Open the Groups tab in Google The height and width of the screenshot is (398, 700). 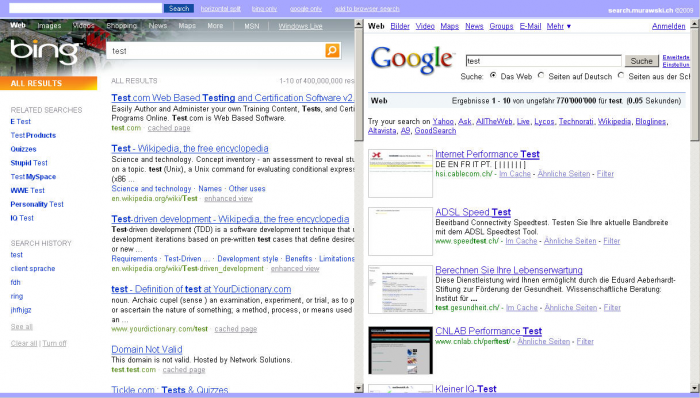501,26
